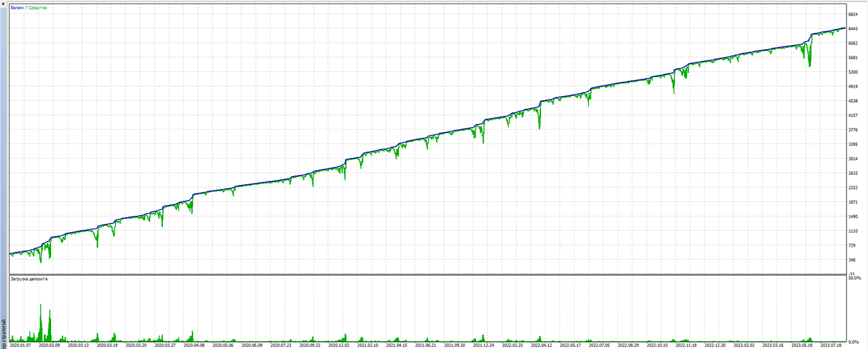The width and height of the screenshot is (868, 349).
Task: Click the 2020.03.27 date label
Action: [166, 345]
